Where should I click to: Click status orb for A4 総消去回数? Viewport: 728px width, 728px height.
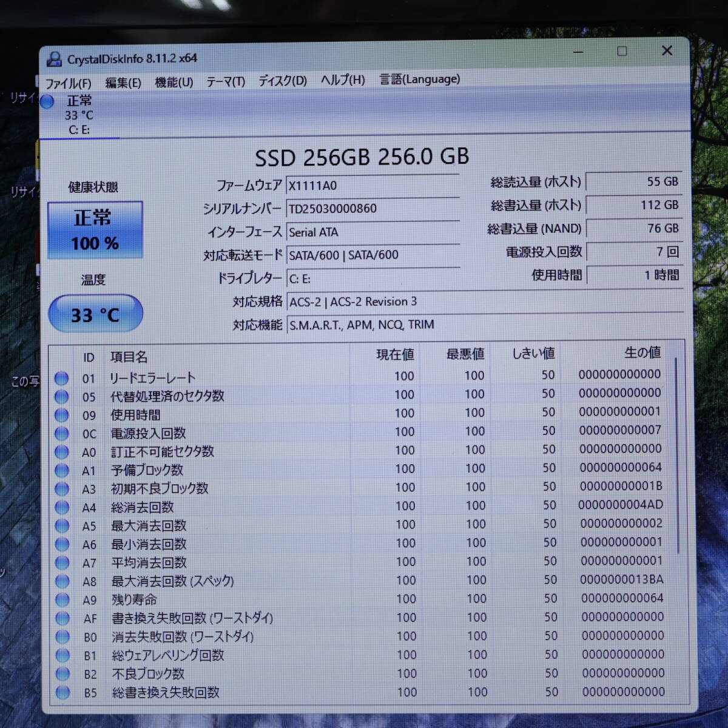tap(62, 507)
